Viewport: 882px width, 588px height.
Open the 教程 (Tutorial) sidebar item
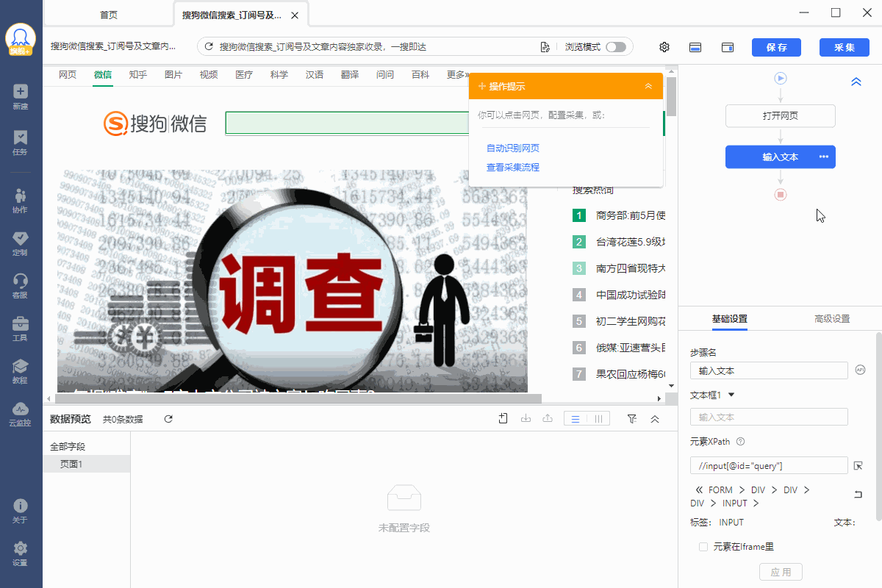coord(21,371)
